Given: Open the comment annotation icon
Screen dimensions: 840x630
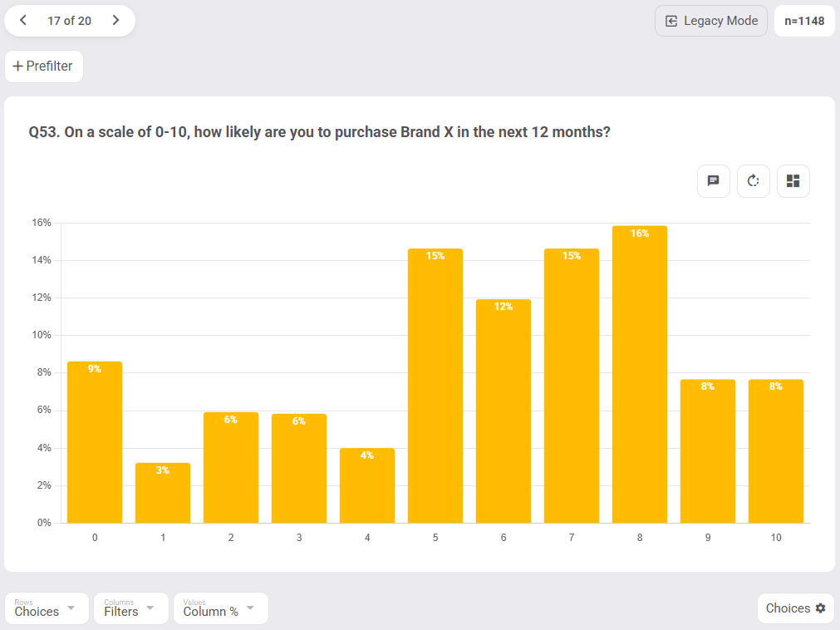Looking at the screenshot, I should pos(713,181).
